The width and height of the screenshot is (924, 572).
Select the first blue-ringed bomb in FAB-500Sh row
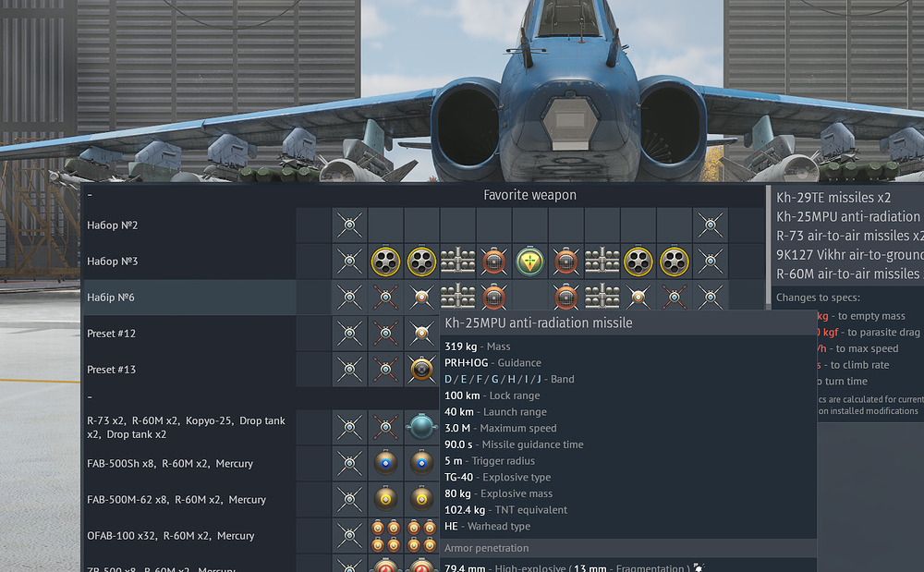(385, 464)
